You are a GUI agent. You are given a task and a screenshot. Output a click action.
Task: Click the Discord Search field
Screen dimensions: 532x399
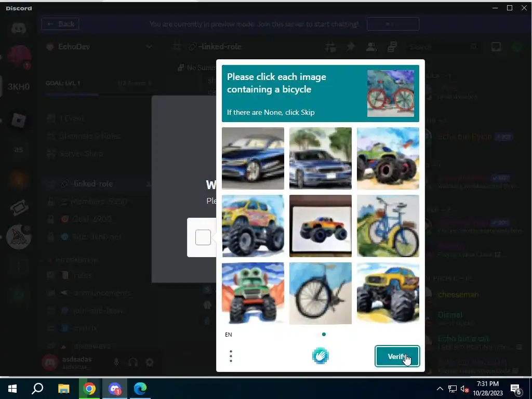pyautogui.click(x=444, y=47)
